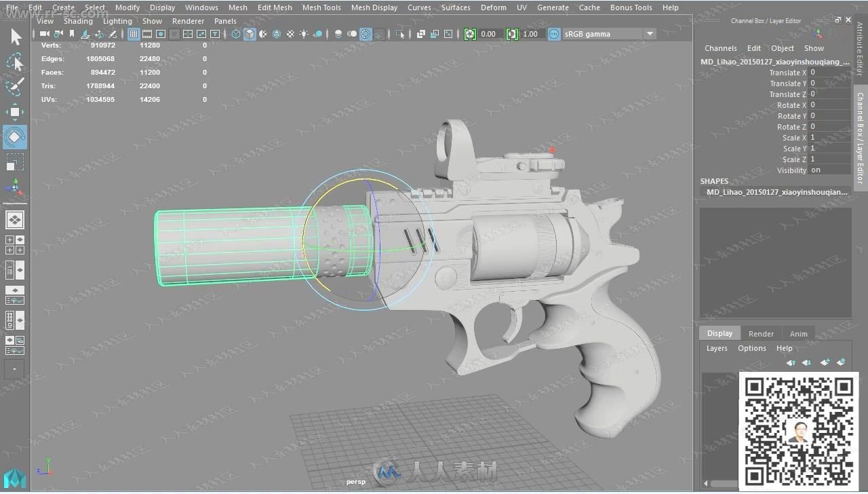Open the Shading panel menu
The width and height of the screenshot is (868, 494).
[78, 21]
